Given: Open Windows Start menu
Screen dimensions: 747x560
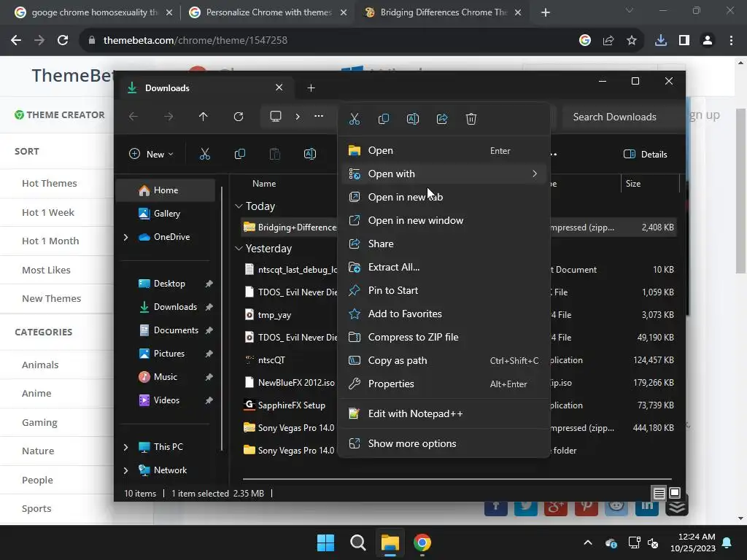Looking at the screenshot, I should [326, 542].
